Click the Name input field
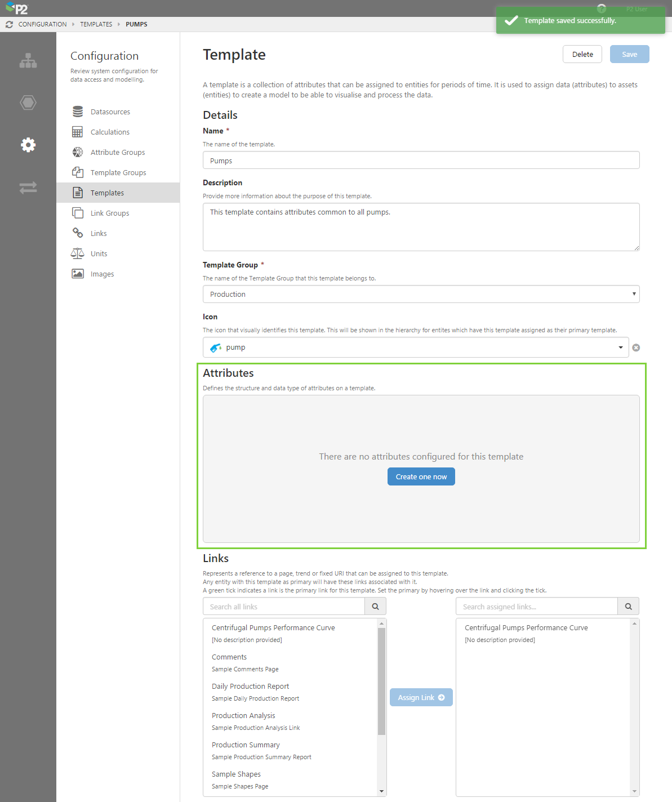This screenshot has height=802, width=672. (x=421, y=161)
